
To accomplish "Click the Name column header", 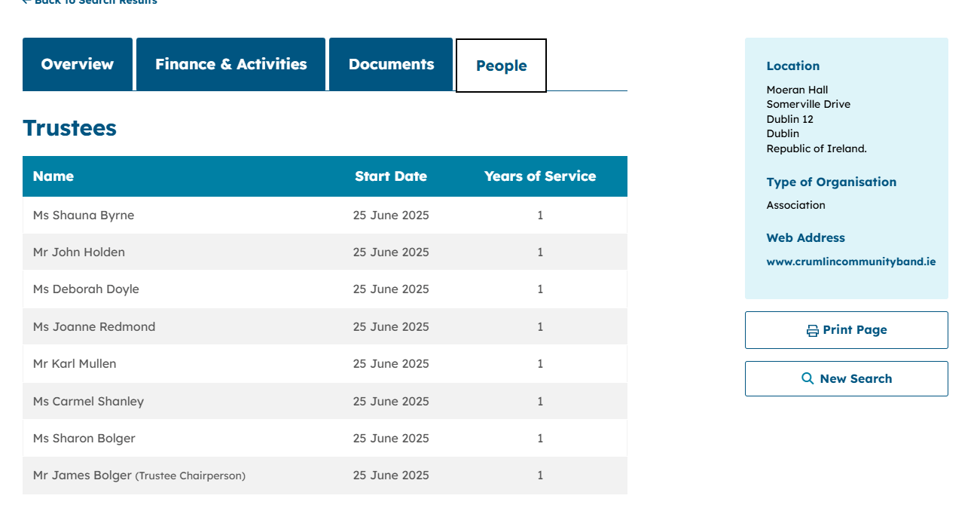I will click(53, 176).
